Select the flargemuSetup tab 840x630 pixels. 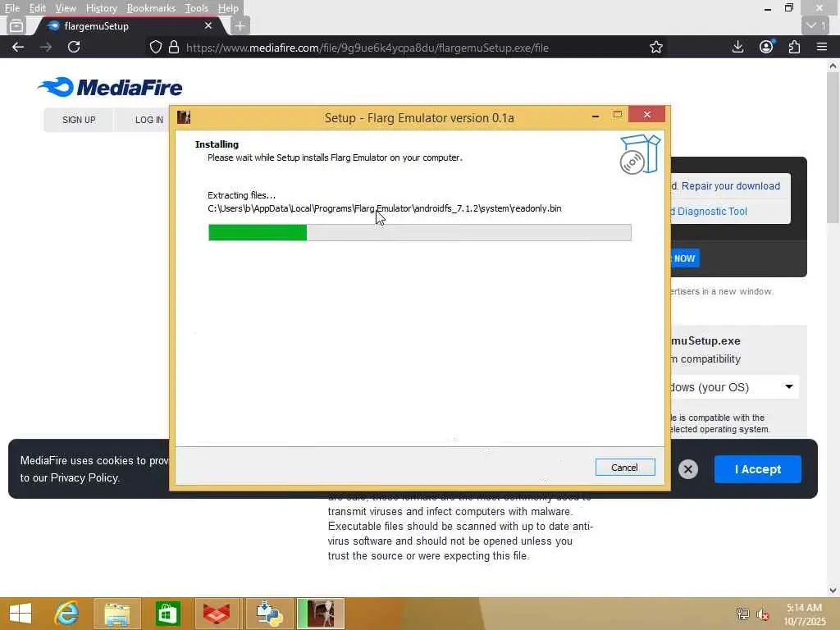coord(129,25)
